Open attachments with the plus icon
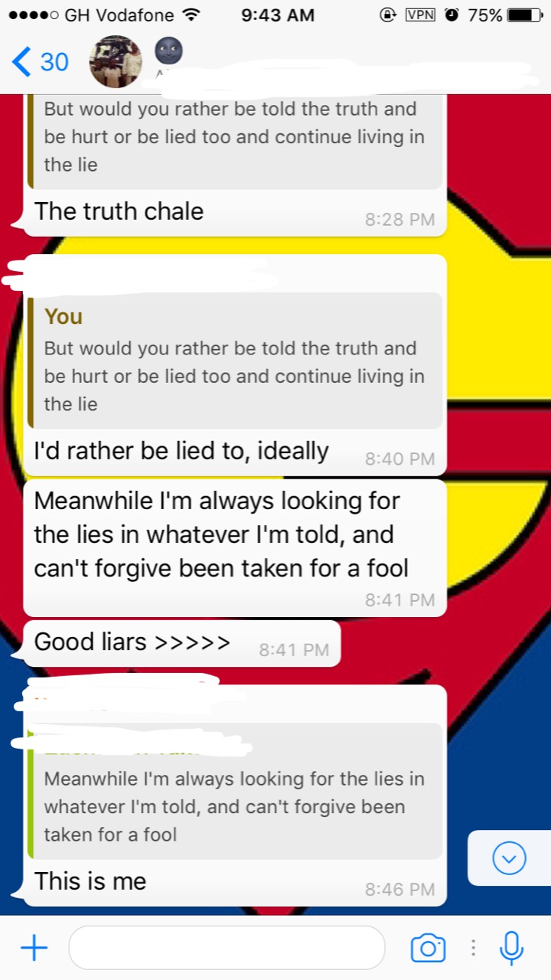The image size is (551, 980). pyautogui.click(x=34, y=949)
